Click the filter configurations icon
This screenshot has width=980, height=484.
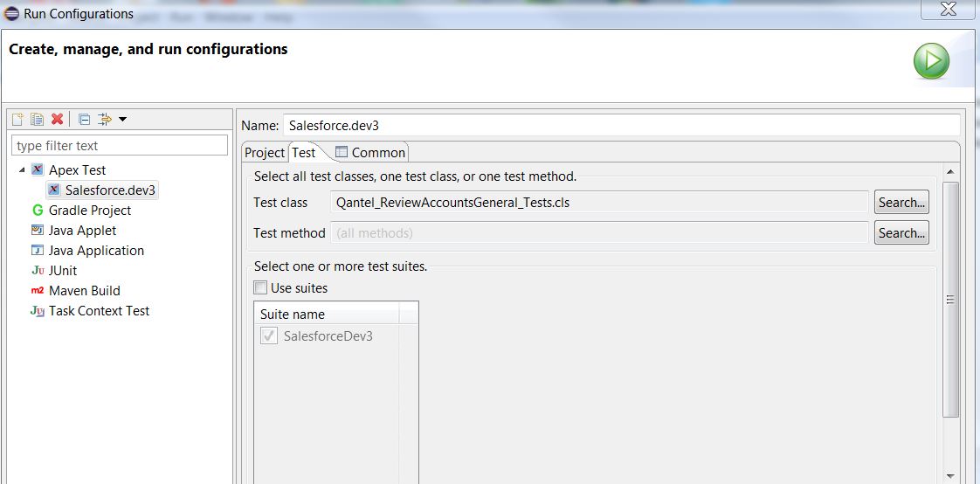point(105,120)
